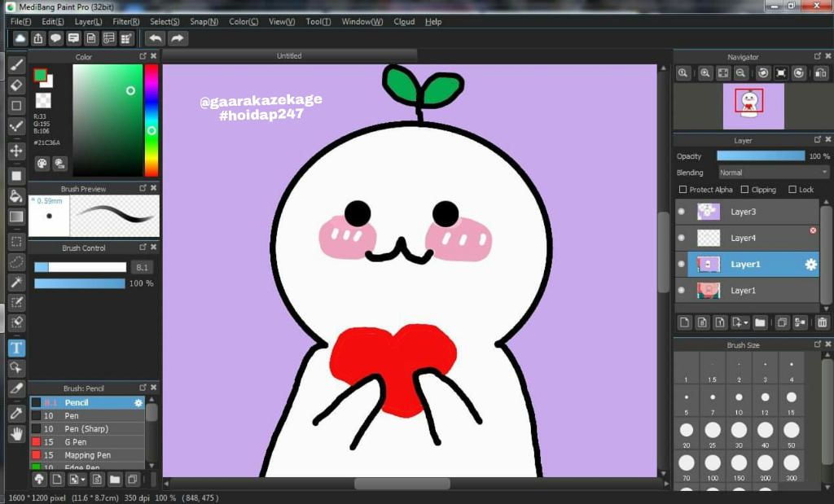
Task: Open Pencil brush settings gear
Action: pyautogui.click(x=138, y=403)
